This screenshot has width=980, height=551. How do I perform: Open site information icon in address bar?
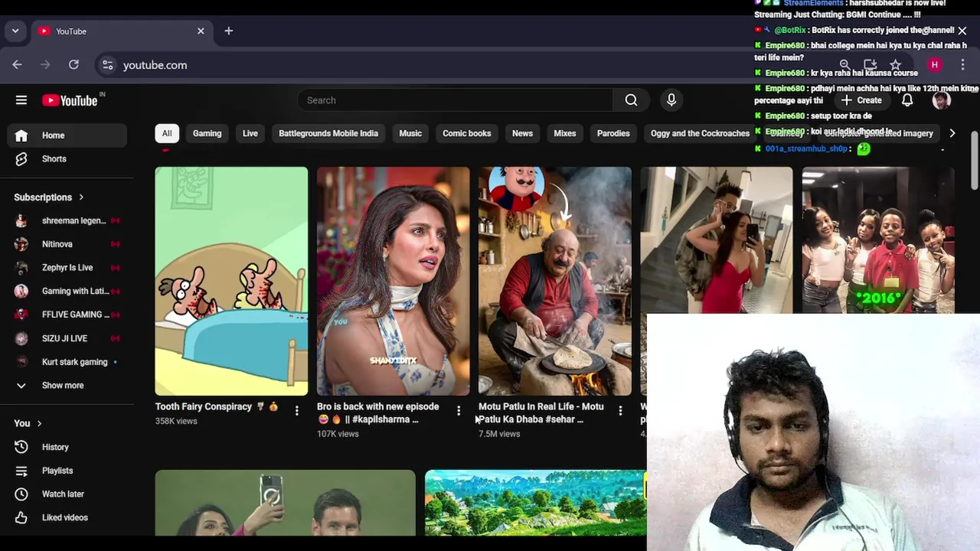pos(108,65)
